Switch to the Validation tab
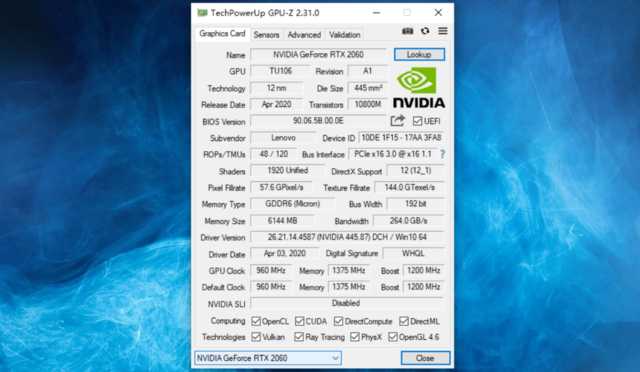Image resolution: width=640 pixels, height=372 pixels. click(344, 35)
